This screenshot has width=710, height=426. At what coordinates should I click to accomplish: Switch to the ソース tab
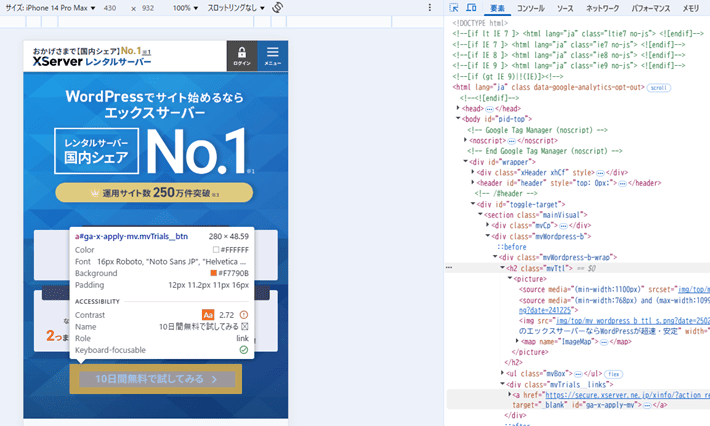coord(565,8)
